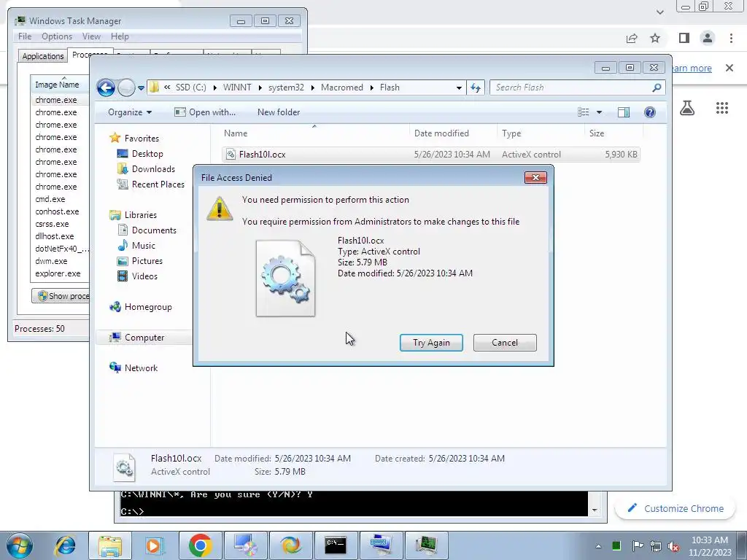Viewport: 747px width, 560px height.
Task: Click the Explorer forward navigation arrow
Action: tap(126, 87)
